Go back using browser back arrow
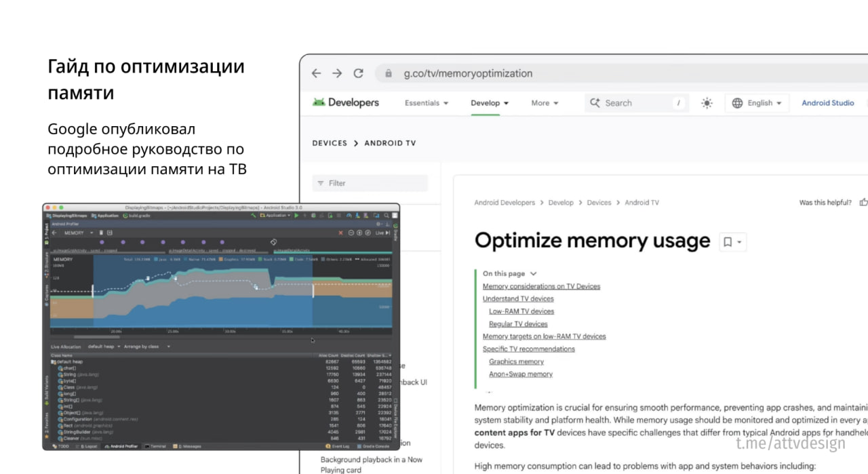 (x=316, y=73)
